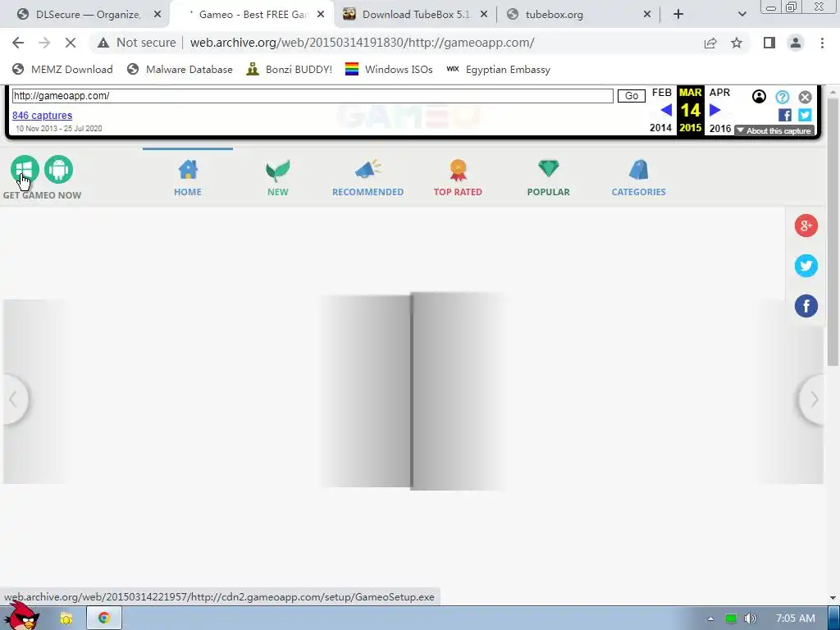Click the page vertical scrollbar thumb

tap(833, 233)
